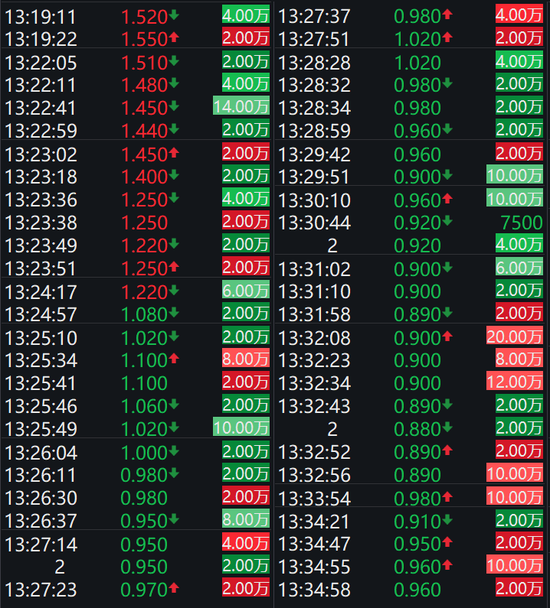The image size is (550, 608).
Task: Click the 13:34:47 timestamp
Action: (x=314, y=544)
